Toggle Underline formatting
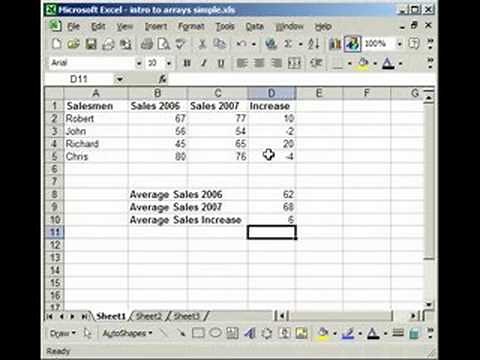The image size is (480, 360). (221, 63)
